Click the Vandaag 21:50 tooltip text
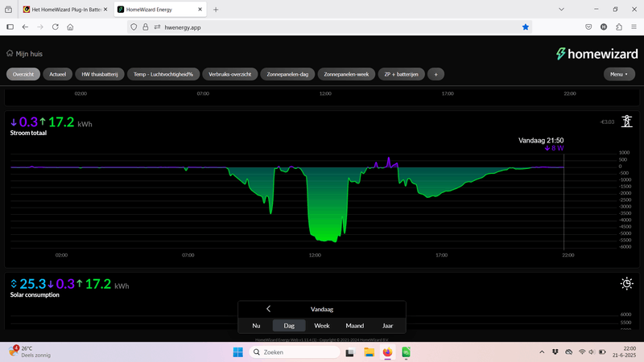Viewport: 644px width, 362px height. click(541, 140)
